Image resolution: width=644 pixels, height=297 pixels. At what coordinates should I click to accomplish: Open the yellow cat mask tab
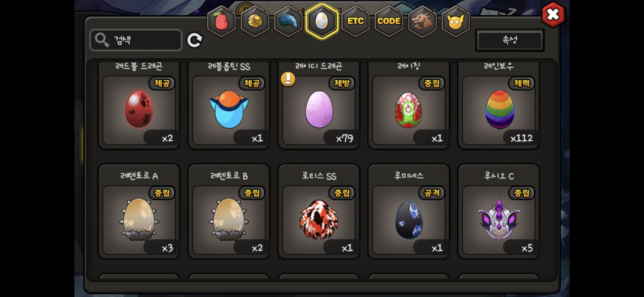coord(456,21)
